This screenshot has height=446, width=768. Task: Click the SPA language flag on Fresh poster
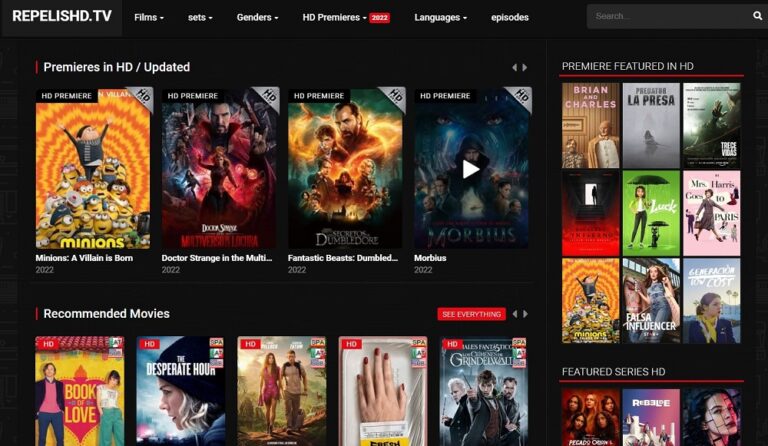coord(419,342)
